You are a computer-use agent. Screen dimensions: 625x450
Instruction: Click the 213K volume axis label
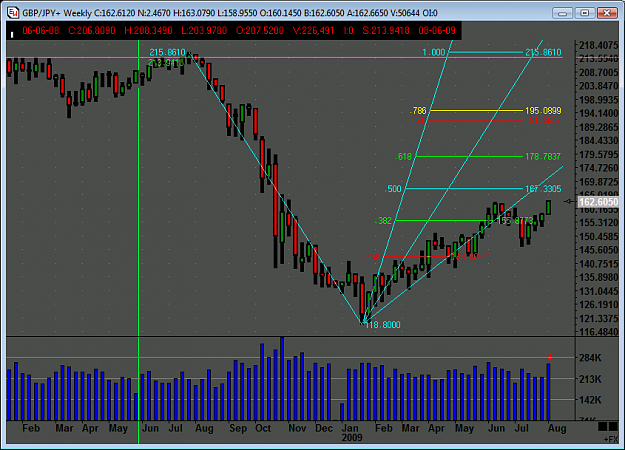tap(590, 379)
